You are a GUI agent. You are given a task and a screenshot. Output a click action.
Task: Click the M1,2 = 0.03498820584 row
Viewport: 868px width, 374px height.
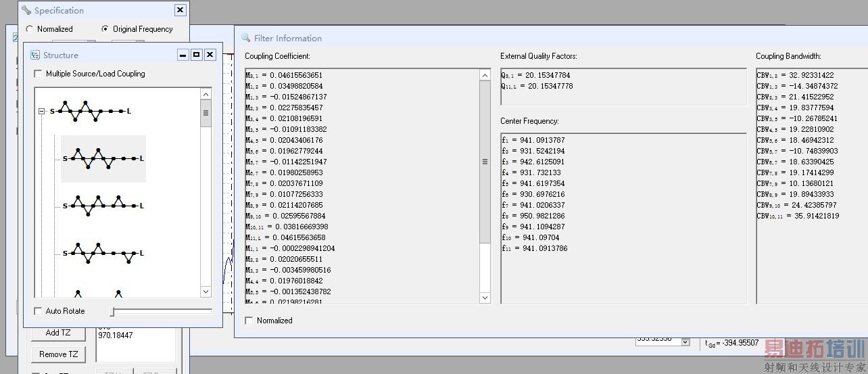click(x=284, y=86)
